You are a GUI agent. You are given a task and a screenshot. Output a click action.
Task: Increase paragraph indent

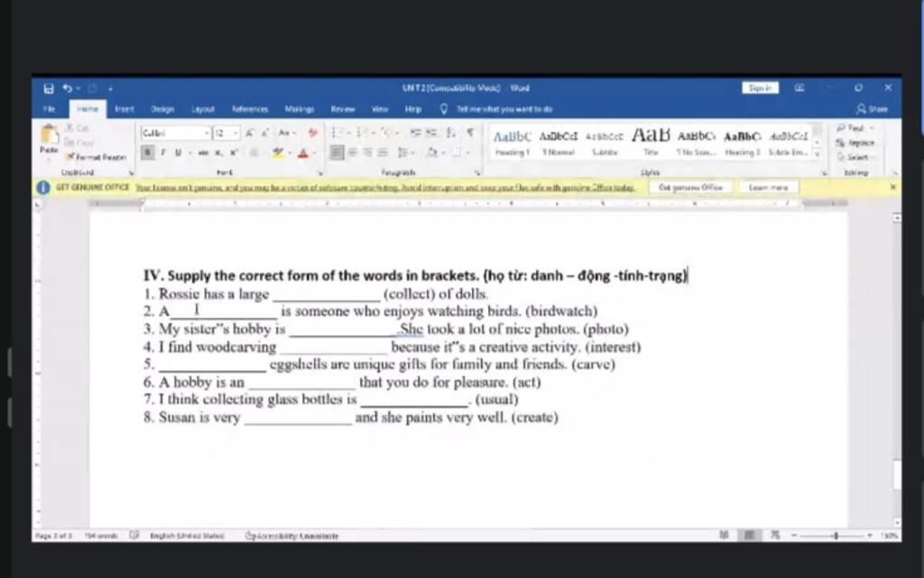point(431,133)
